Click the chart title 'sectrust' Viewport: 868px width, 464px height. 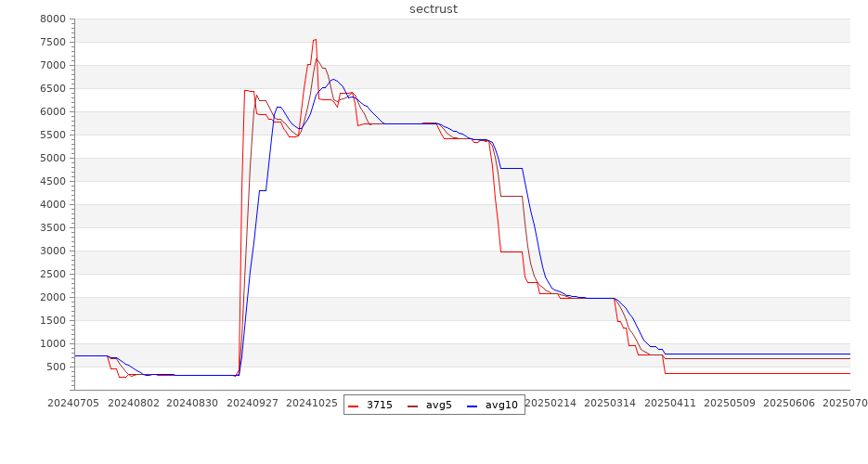pos(434,9)
